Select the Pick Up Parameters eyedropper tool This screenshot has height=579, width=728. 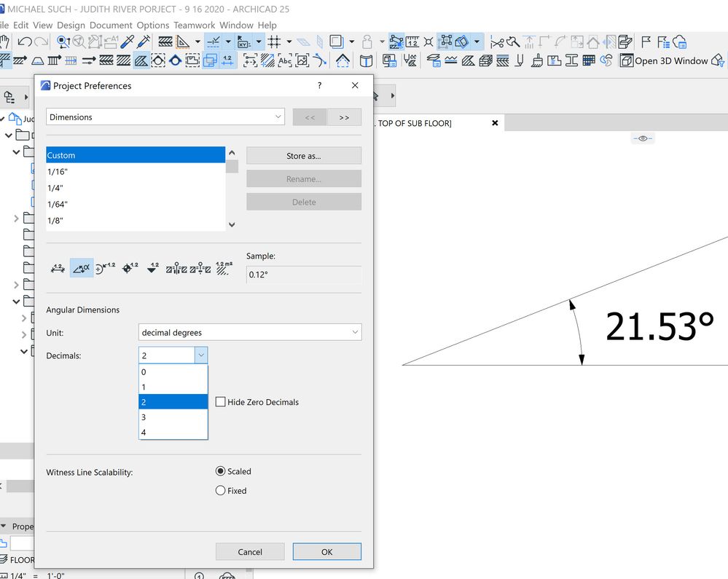click(128, 42)
